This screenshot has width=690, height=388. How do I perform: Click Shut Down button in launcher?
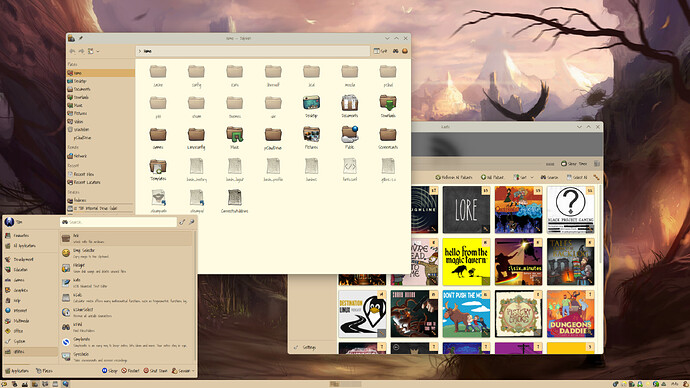point(155,371)
